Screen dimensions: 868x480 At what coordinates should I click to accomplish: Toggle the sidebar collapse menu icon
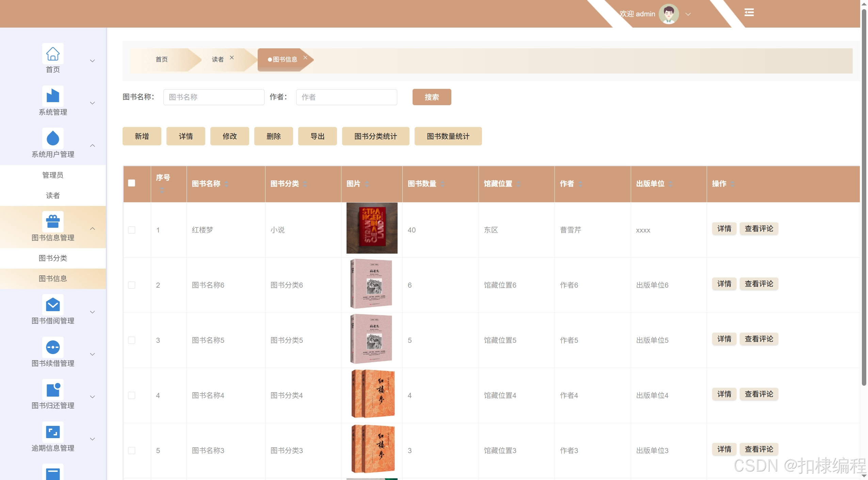(x=749, y=13)
